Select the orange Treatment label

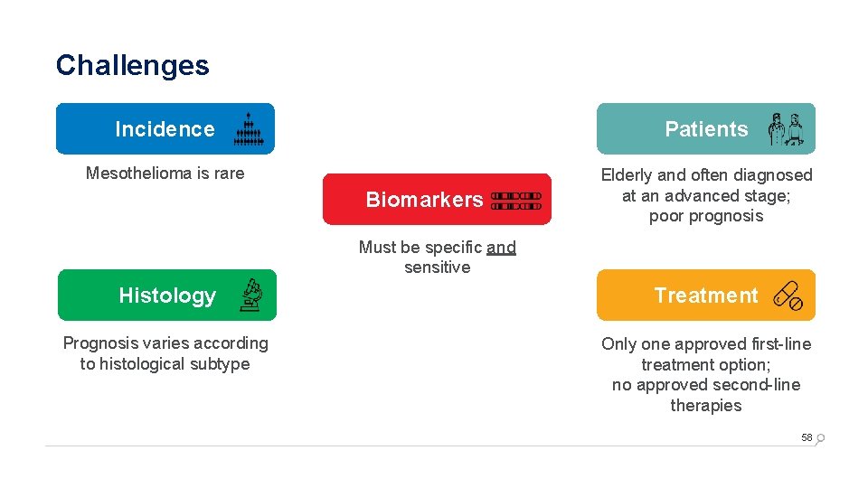[706, 296]
